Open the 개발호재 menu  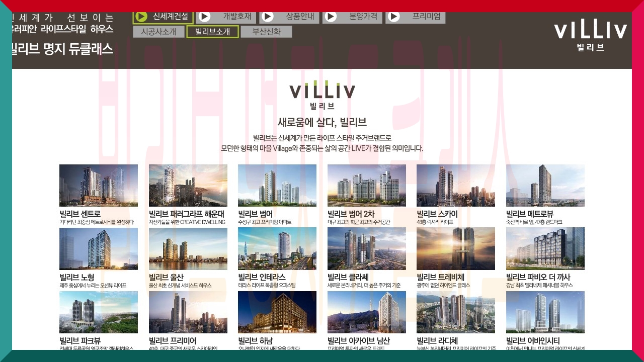pos(226,17)
